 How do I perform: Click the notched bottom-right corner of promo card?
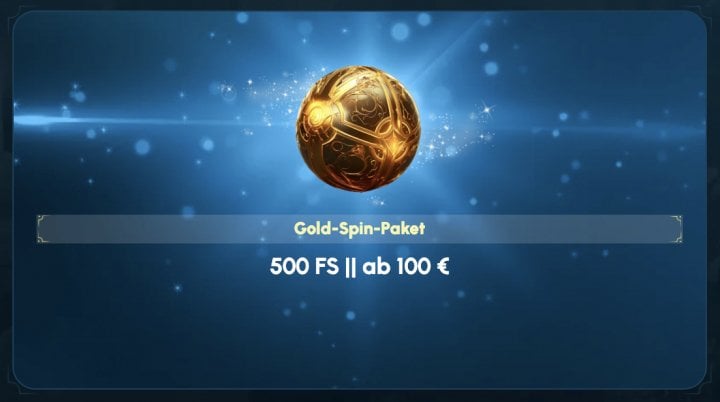pos(700,383)
